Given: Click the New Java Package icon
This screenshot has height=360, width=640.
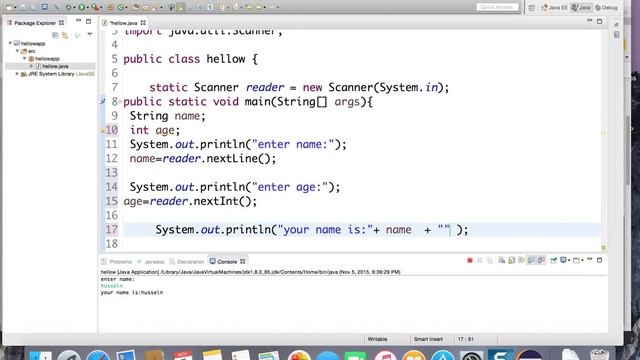Looking at the screenshot, I should point(110,7).
